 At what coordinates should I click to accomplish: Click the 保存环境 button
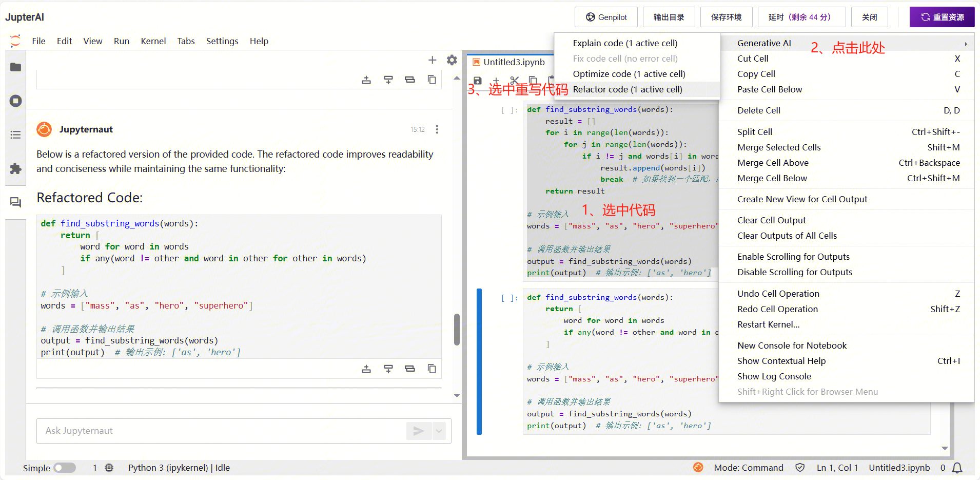tap(726, 17)
